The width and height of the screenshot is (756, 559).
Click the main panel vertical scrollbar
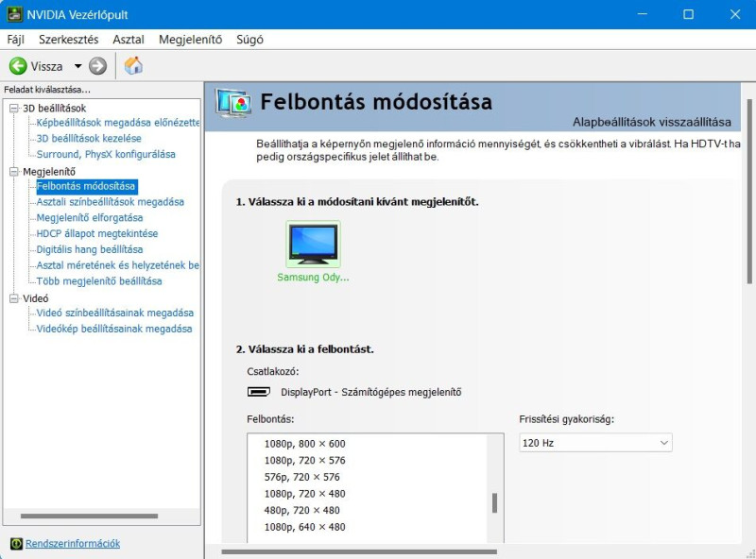749,192
